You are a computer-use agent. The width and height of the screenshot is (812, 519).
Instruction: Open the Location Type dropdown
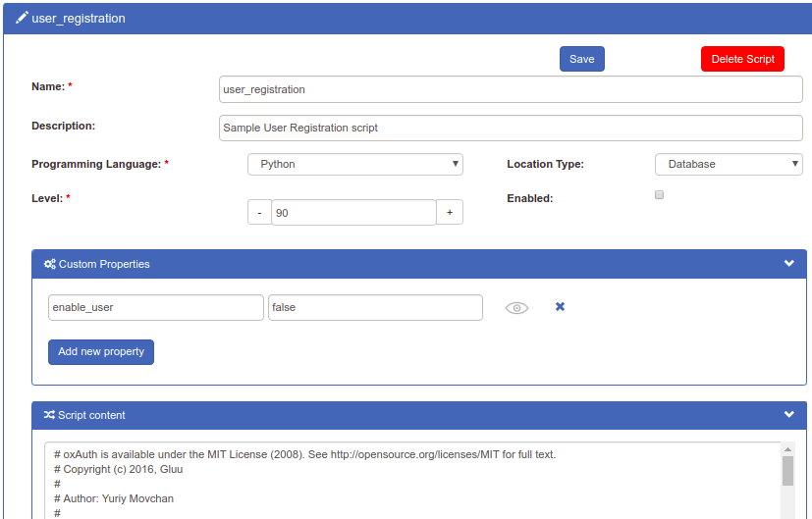pos(729,164)
